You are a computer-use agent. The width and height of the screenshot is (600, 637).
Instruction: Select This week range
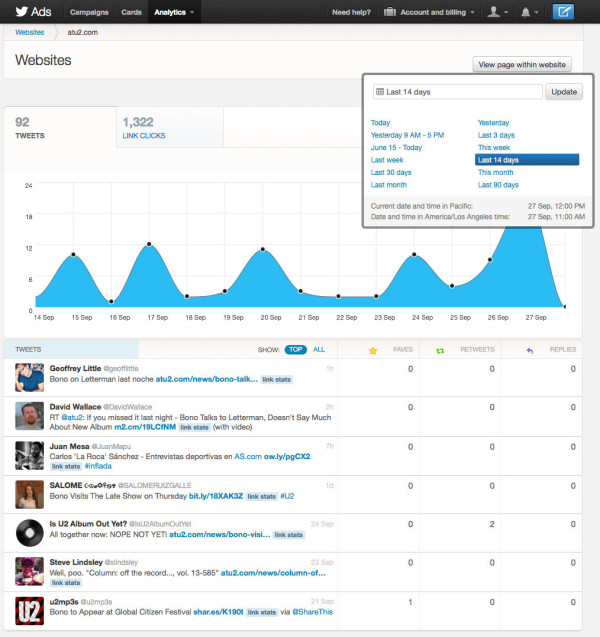(494, 147)
